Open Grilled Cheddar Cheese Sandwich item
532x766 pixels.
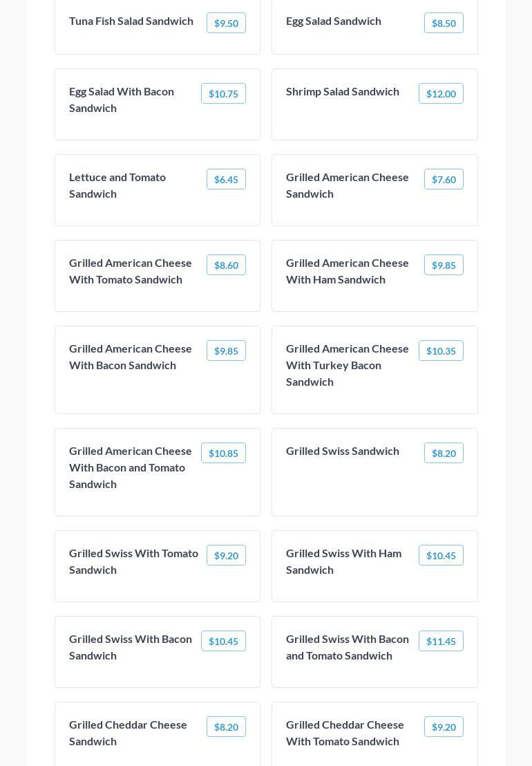[x=128, y=733]
